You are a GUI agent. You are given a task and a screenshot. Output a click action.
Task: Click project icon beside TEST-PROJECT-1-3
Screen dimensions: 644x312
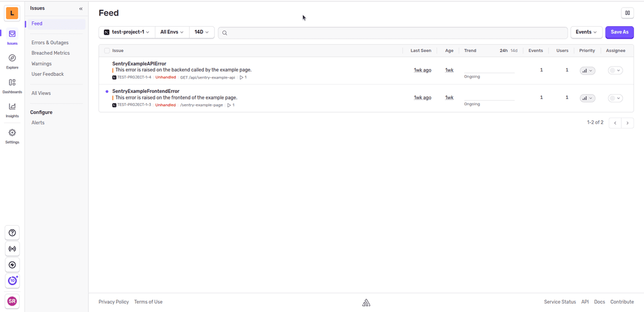tap(114, 105)
